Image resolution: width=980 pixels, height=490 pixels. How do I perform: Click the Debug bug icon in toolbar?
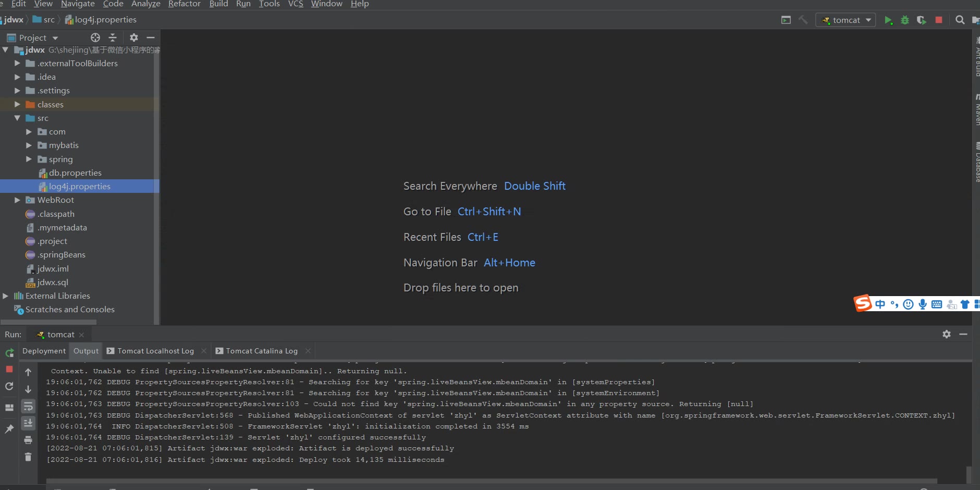pyautogui.click(x=905, y=20)
